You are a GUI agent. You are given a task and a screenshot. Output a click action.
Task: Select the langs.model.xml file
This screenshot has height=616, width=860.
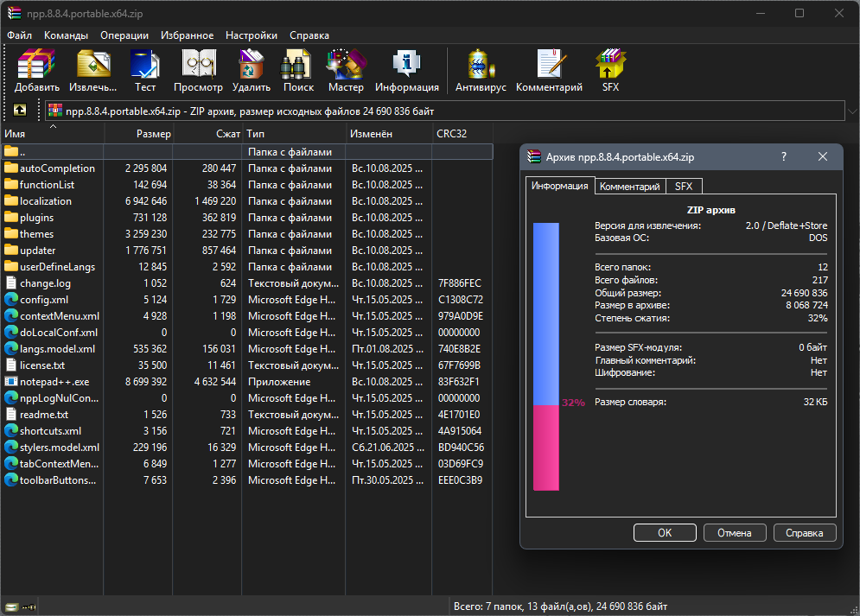pyautogui.click(x=247, y=348)
